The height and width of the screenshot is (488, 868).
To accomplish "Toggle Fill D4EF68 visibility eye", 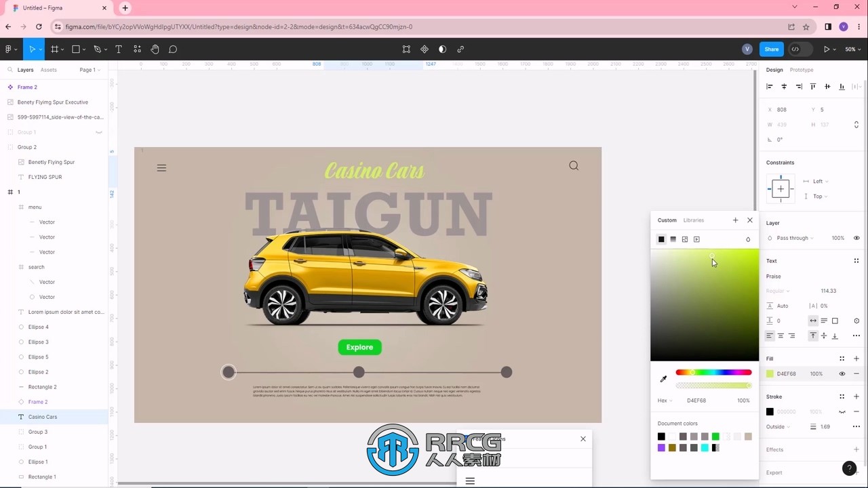I will pyautogui.click(x=842, y=373).
